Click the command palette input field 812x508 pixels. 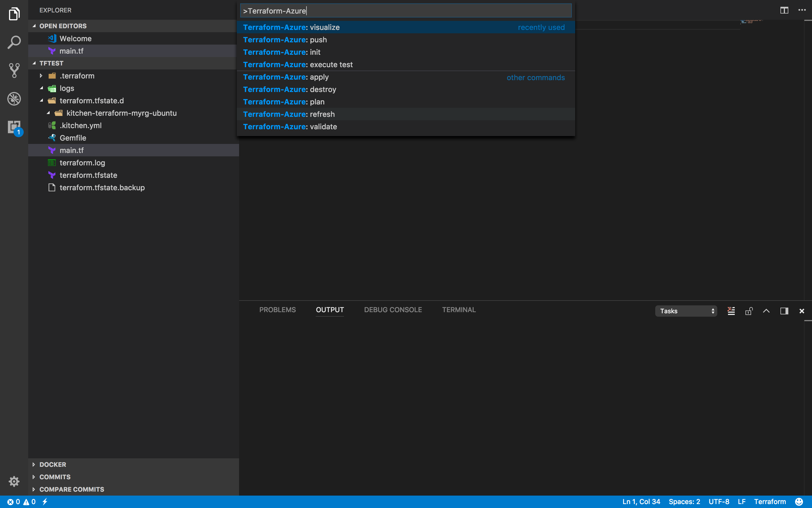tap(406, 11)
